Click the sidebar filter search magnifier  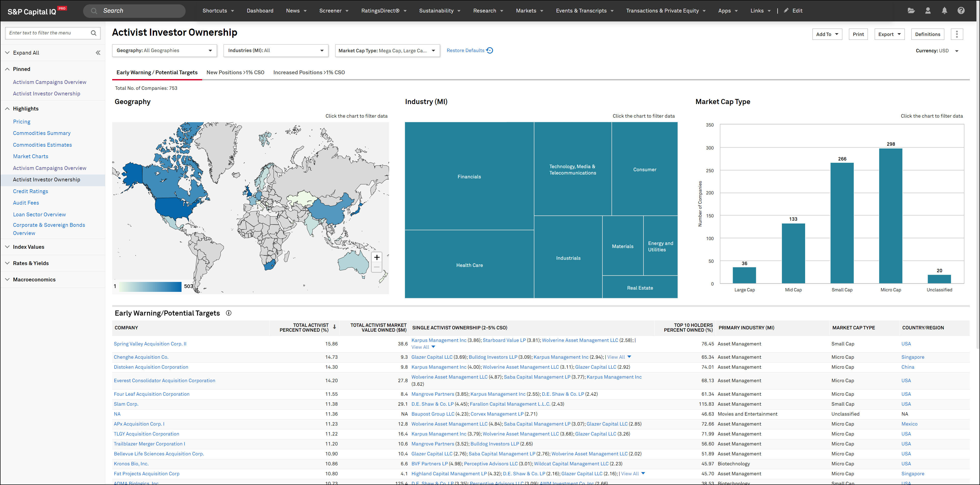click(94, 33)
